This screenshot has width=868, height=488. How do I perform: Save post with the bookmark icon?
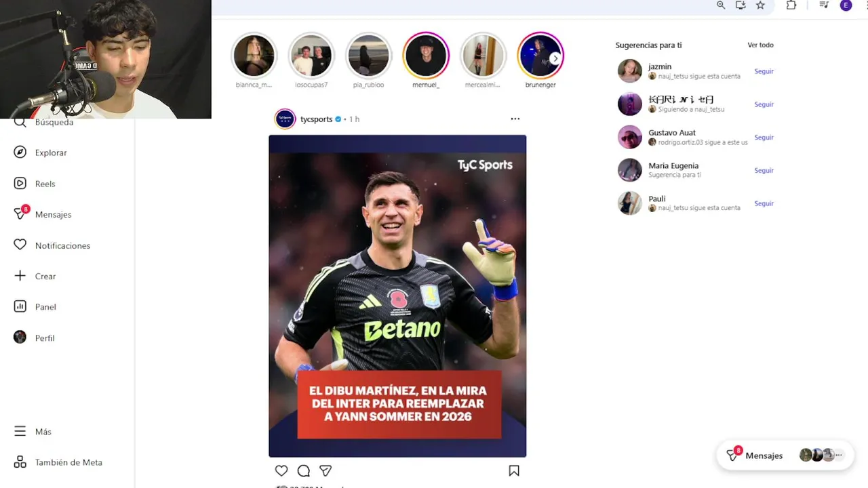[514, 470]
